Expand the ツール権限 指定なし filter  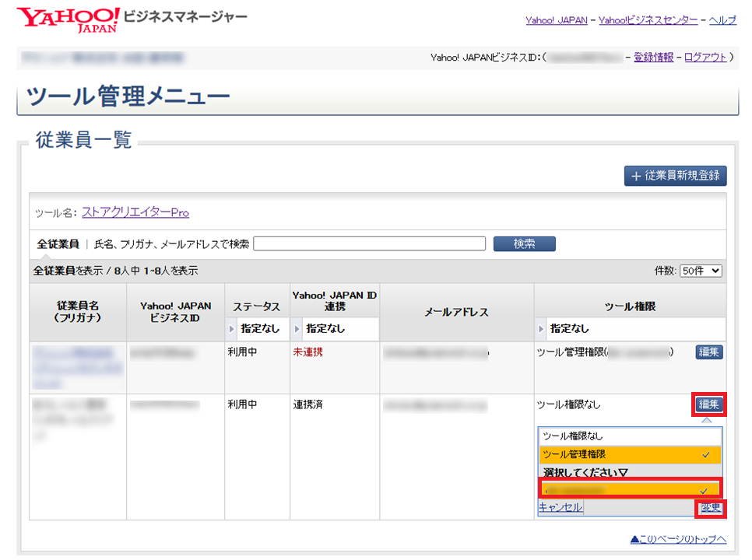[x=630, y=328]
